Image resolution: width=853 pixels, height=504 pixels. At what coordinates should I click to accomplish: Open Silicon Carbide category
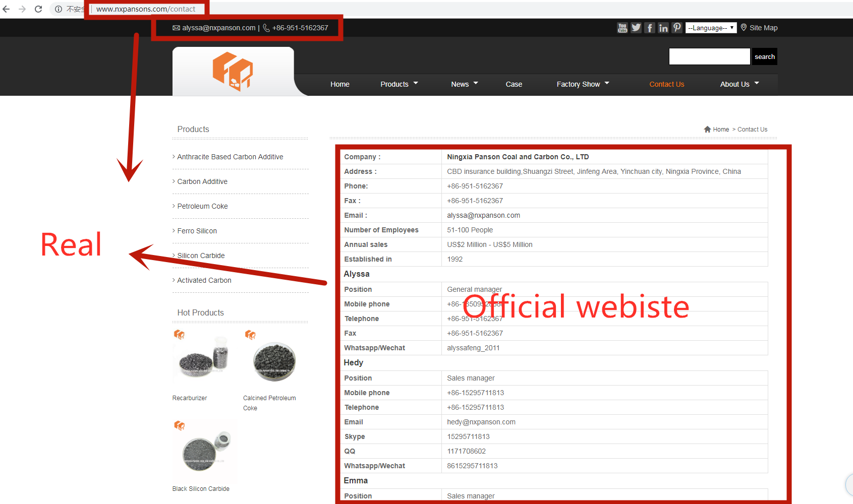(201, 256)
